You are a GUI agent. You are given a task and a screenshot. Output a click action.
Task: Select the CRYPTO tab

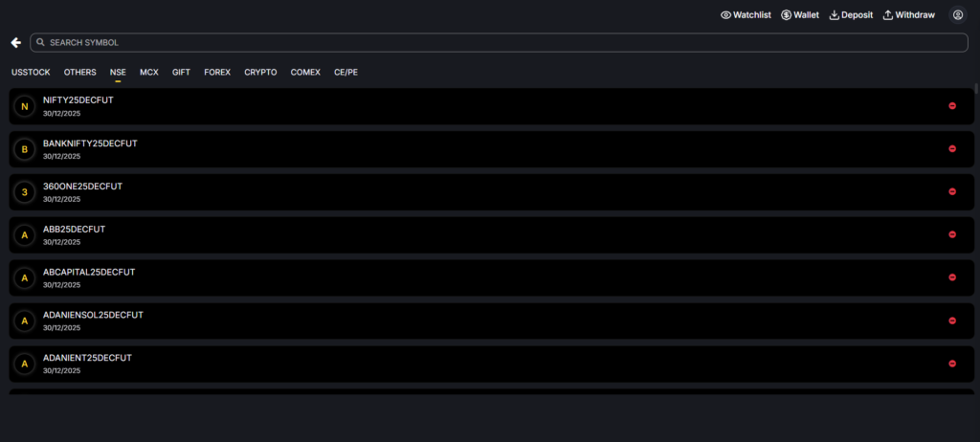pos(260,72)
